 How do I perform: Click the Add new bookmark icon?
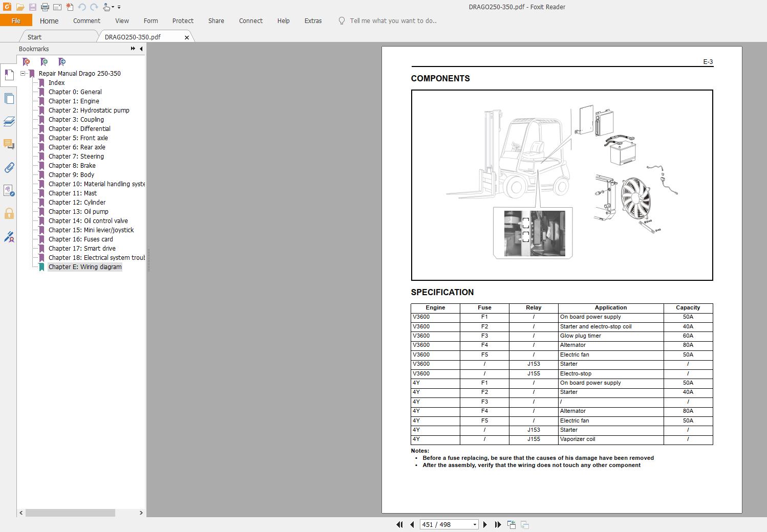pos(44,62)
